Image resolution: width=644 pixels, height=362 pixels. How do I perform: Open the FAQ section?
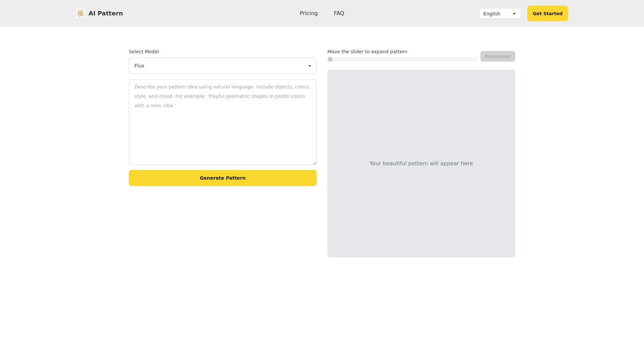[339, 13]
